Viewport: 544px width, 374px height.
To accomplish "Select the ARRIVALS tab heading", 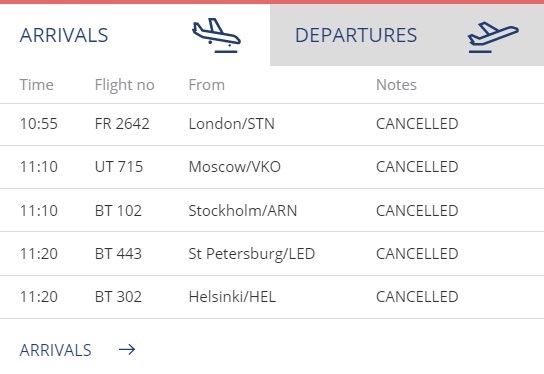I will click(x=64, y=35).
